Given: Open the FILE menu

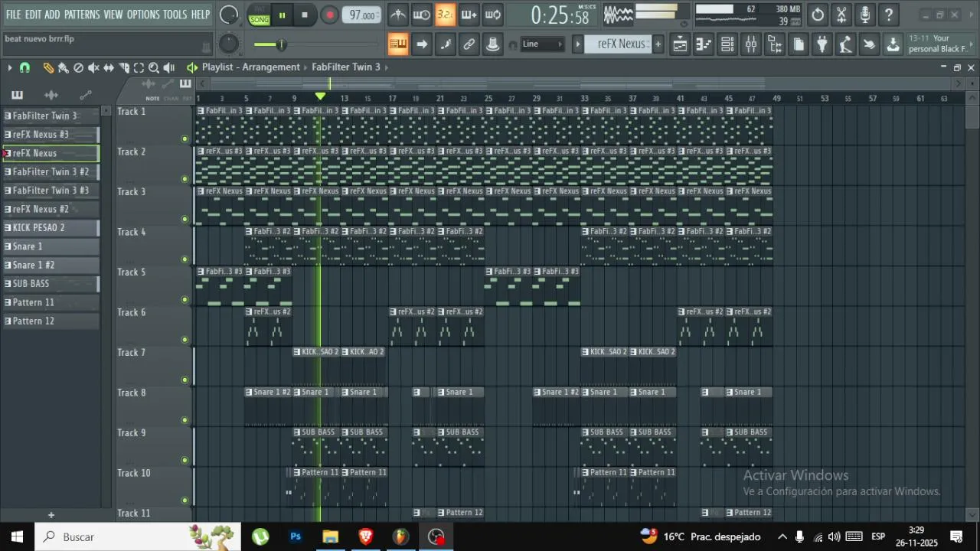Looking at the screenshot, I should coord(13,15).
